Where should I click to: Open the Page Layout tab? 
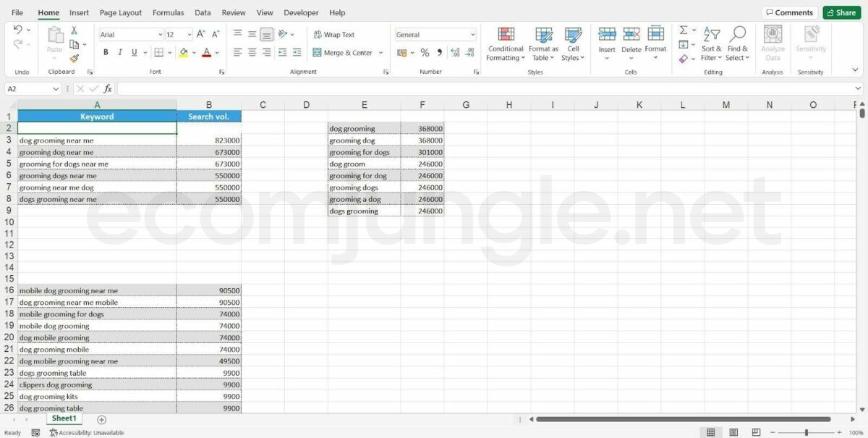pos(121,13)
